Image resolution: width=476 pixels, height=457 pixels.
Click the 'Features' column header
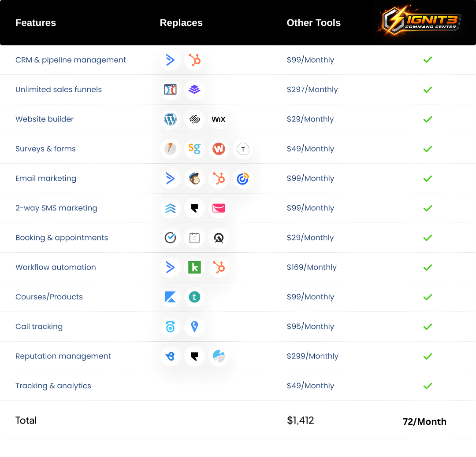pyautogui.click(x=36, y=23)
